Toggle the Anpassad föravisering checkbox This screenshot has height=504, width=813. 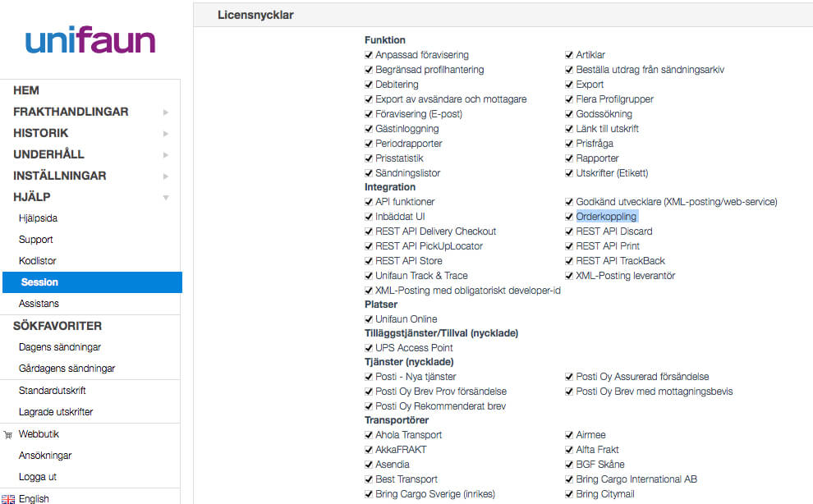[369, 55]
